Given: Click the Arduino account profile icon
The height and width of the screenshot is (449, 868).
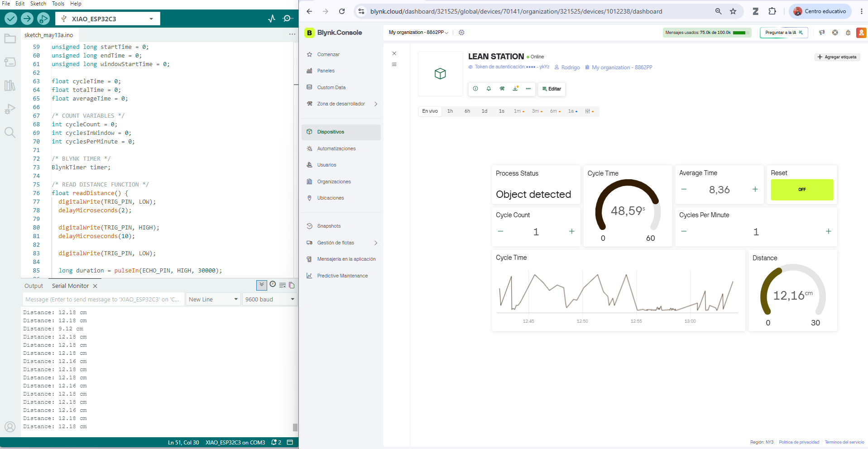Looking at the screenshot, I should pos(10,427).
